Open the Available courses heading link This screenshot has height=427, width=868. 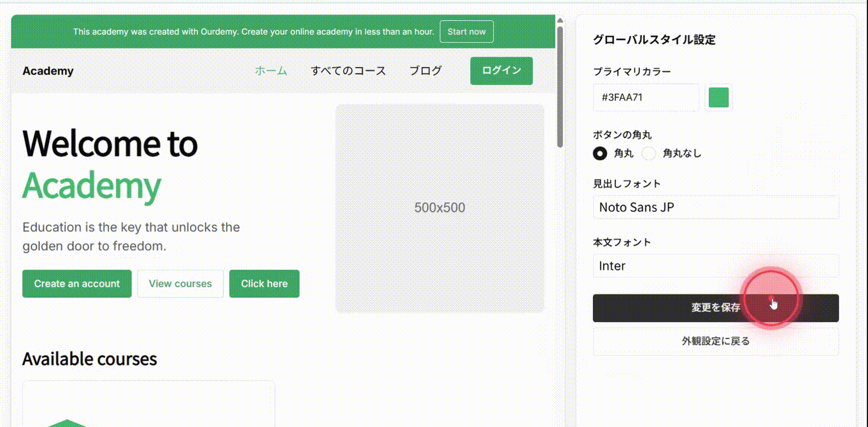click(x=89, y=359)
